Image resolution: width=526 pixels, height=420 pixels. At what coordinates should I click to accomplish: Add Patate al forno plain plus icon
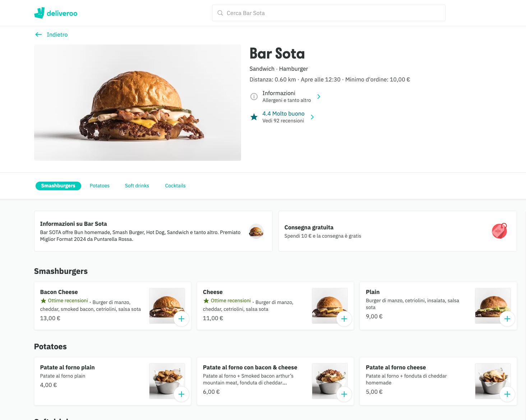pos(181,394)
